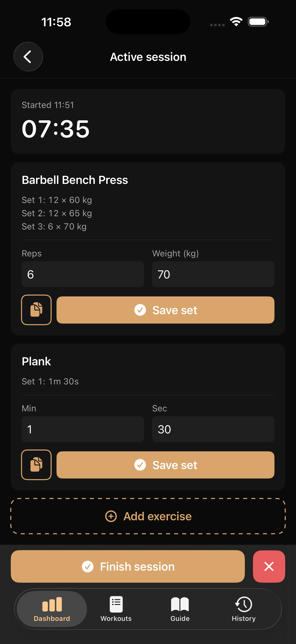Edit the Reps input field
296x644 pixels.
point(83,274)
